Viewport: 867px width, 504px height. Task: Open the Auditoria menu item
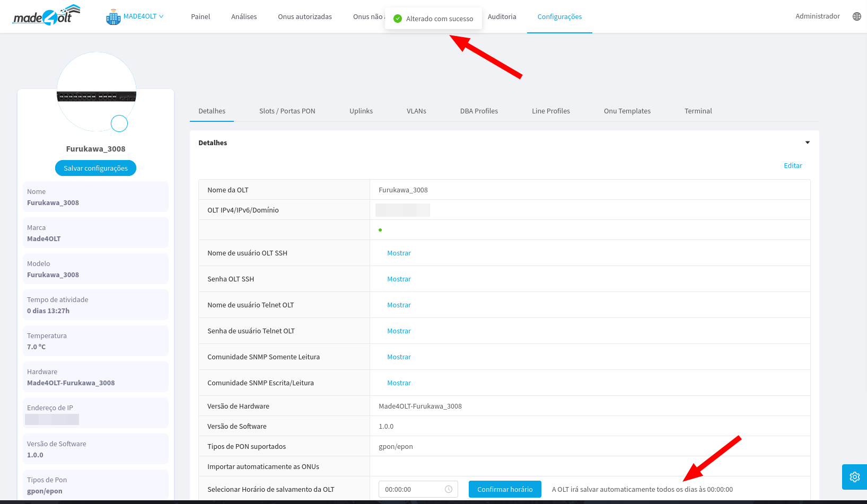[502, 17]
